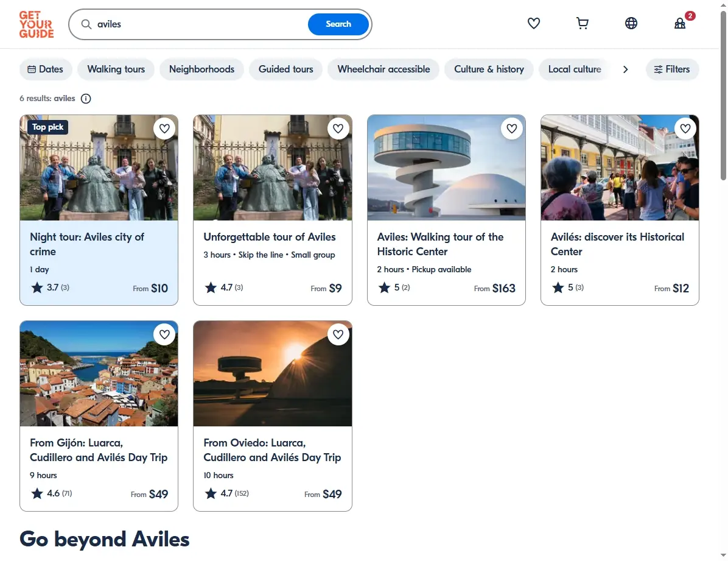728x561 pixels.
Task: Click Niemeyer Center building thumbnail
Action: click(446, 168)
